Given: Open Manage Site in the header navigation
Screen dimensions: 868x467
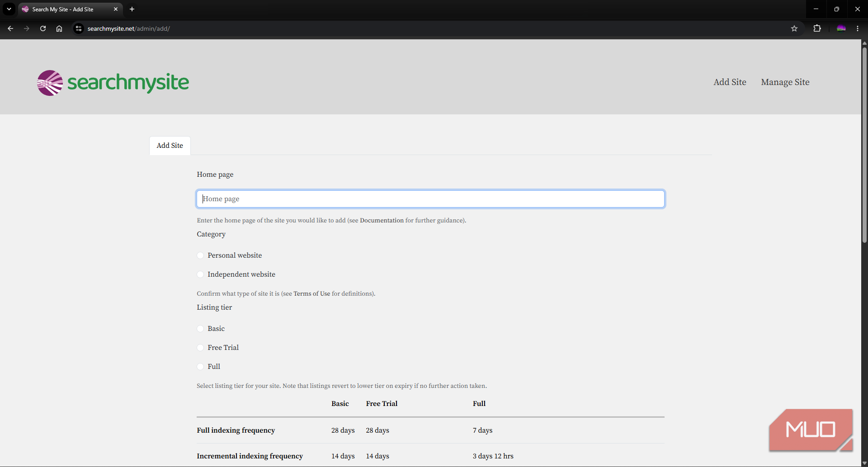Looking at the screenshot, I should click(x=785, y=82).
